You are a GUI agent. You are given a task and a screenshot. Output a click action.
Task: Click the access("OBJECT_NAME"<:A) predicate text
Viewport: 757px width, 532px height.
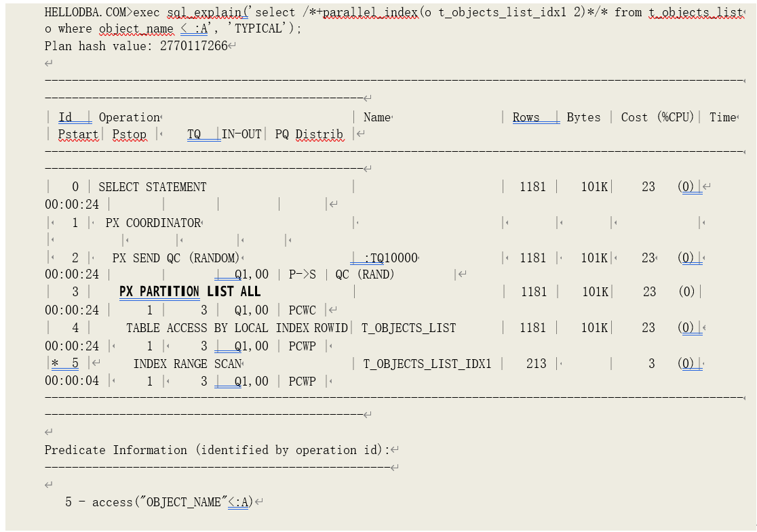point(172,502)
